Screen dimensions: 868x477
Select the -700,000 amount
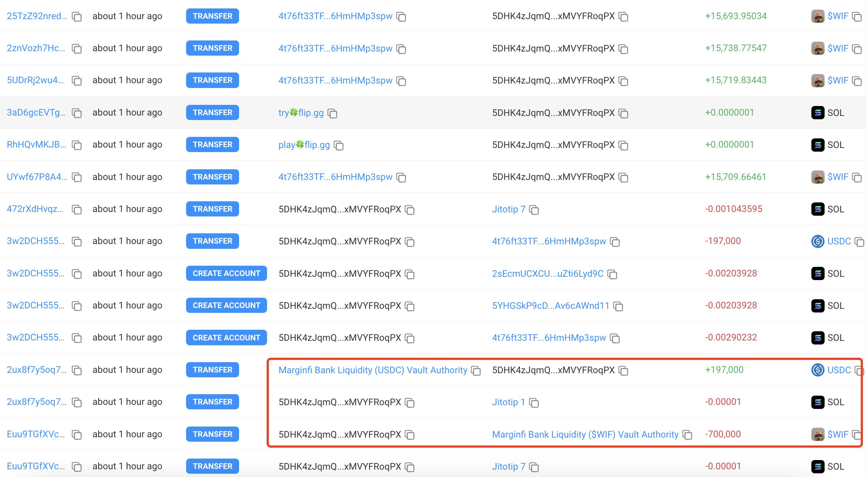pyautogui.click(x=723, y=434)
